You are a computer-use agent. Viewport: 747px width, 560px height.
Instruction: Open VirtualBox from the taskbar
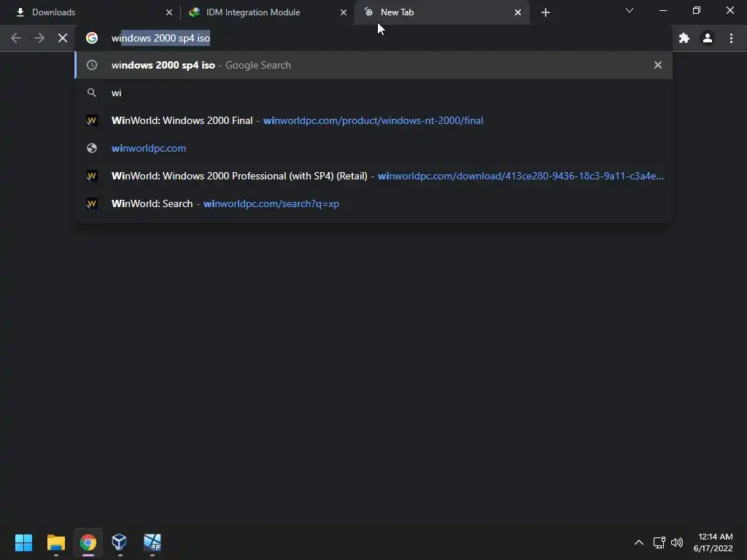119,542
